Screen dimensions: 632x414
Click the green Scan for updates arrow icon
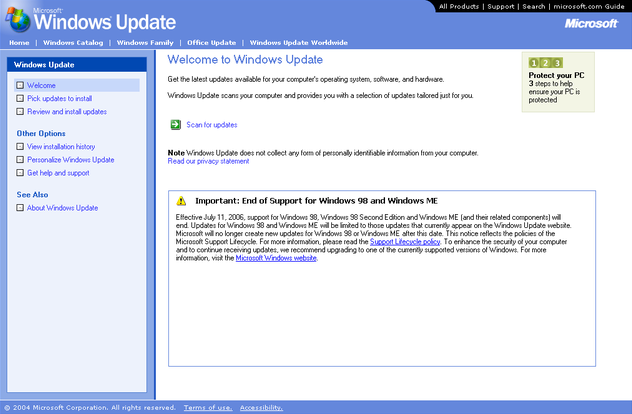(175, 125)
